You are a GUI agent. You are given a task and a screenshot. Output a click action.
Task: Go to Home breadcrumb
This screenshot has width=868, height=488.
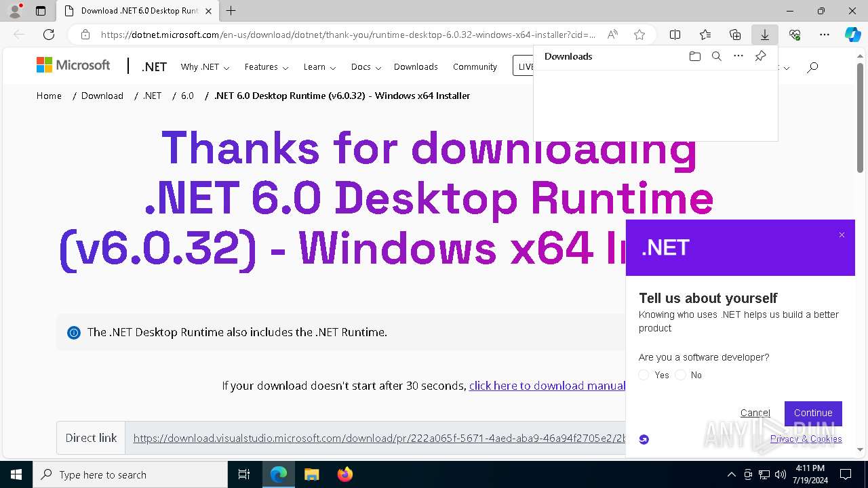[49, 96]
